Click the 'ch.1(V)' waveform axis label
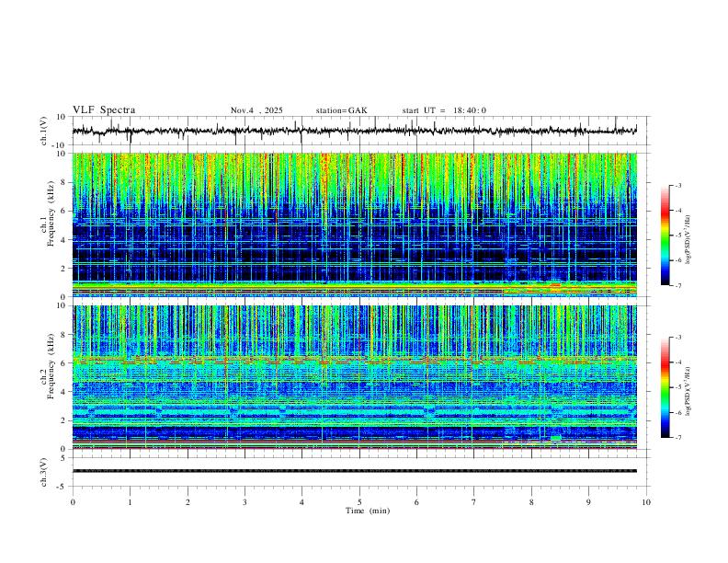This screenshot has height=563, width=728. pos(43,131)
